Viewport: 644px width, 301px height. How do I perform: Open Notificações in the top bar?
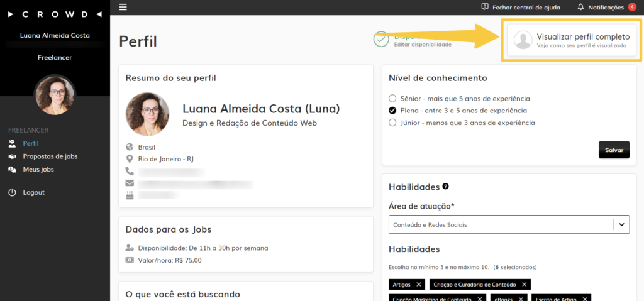[x=606, y=7]
